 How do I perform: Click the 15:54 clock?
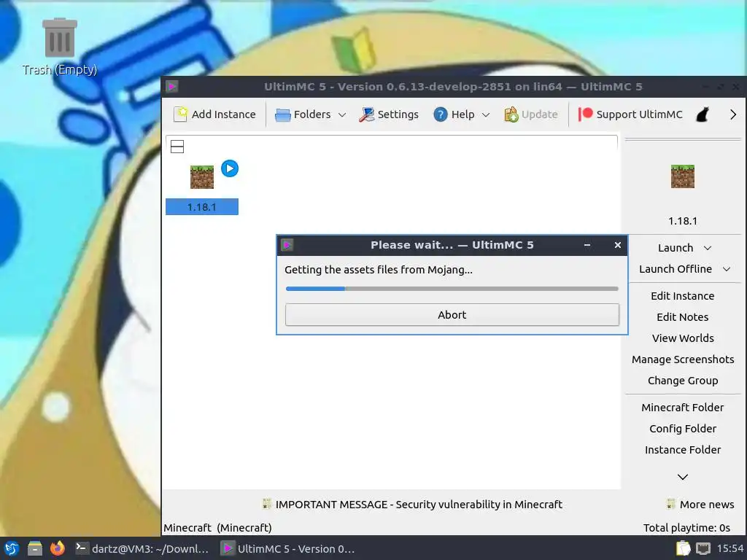(x=730, y=548)
